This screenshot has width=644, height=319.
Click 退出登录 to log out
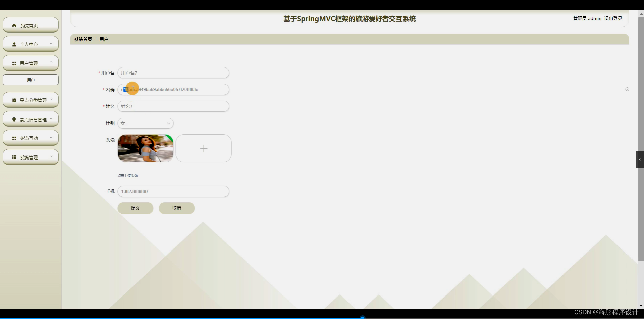(613, 18)
